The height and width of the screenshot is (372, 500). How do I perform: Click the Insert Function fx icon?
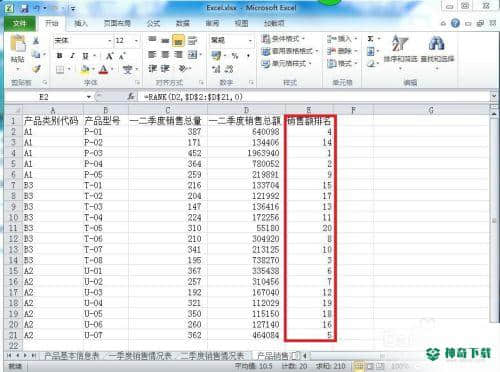pos(131,97)
